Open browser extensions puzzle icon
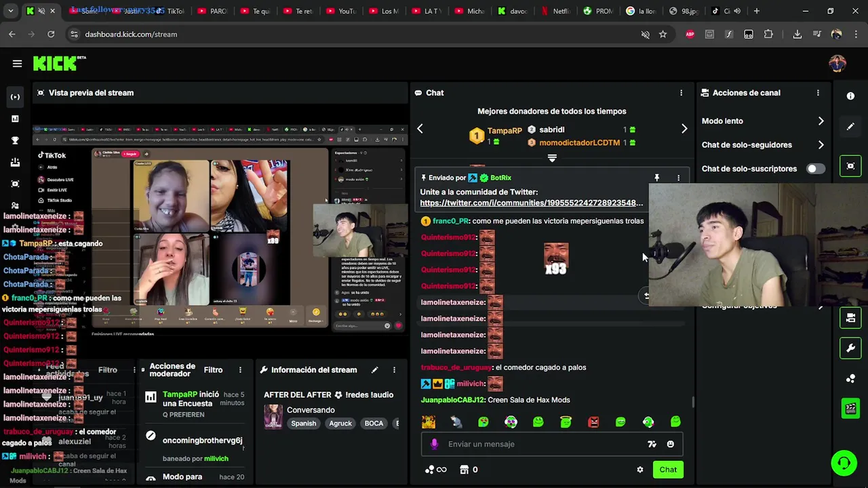This screenshot has height=488, width=868. [x=768, y=34]
